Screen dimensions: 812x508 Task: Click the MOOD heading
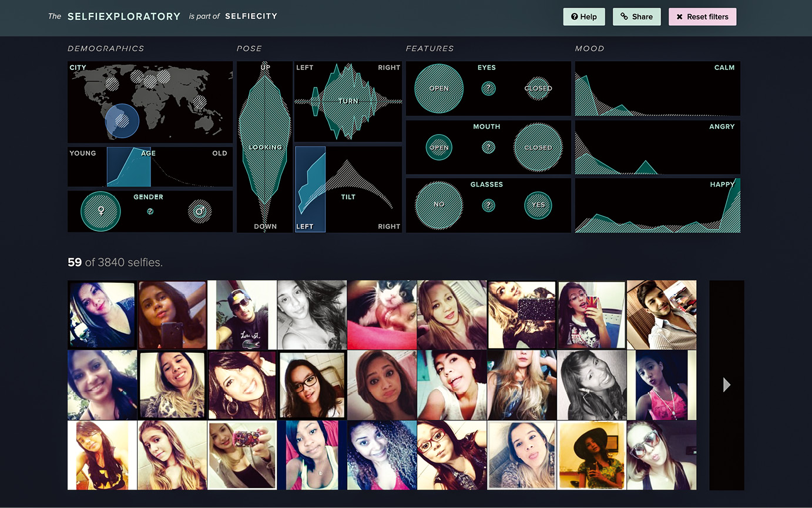pos(590,48)
